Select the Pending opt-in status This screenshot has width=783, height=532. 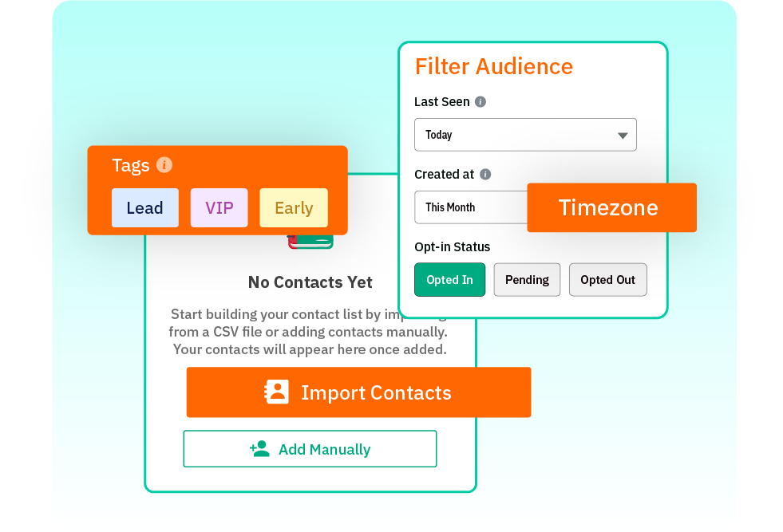(x=527, y=280)
